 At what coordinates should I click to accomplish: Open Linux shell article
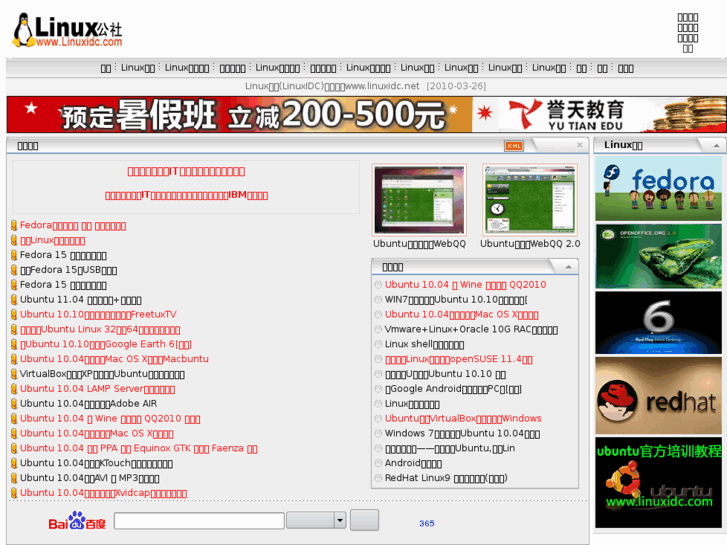[424, 344]
